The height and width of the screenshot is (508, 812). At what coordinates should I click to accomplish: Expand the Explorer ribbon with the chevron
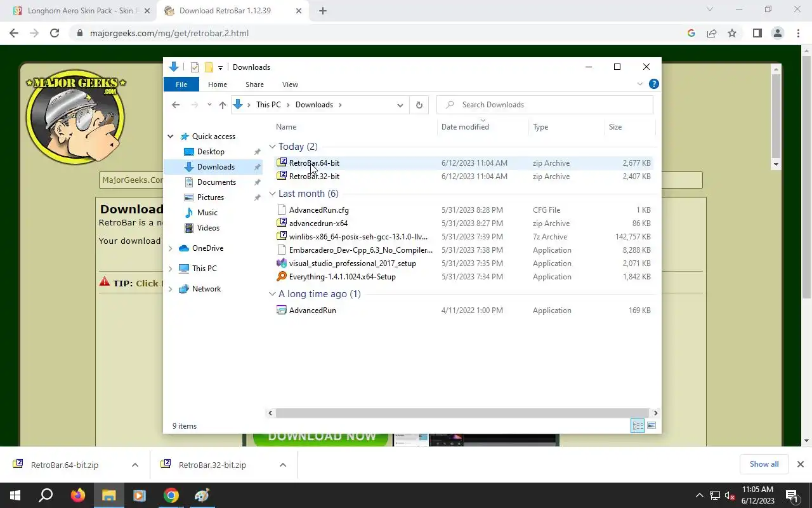(640, 84)
